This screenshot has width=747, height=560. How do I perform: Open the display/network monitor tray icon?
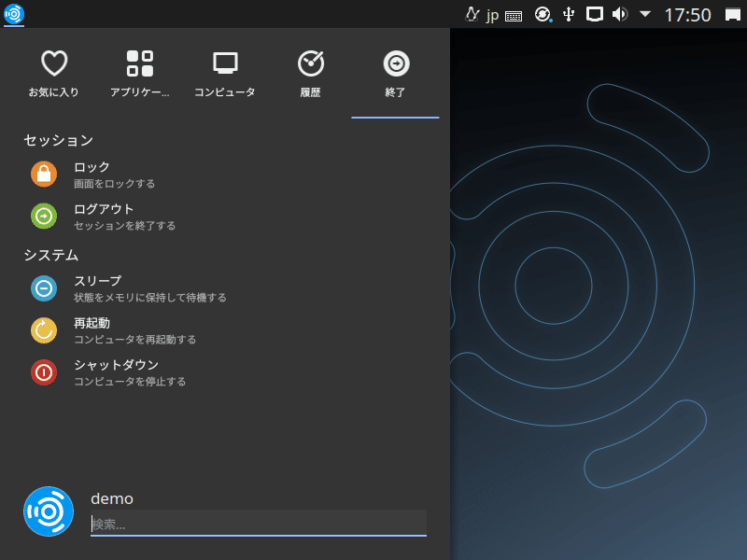tap(594, 14)
